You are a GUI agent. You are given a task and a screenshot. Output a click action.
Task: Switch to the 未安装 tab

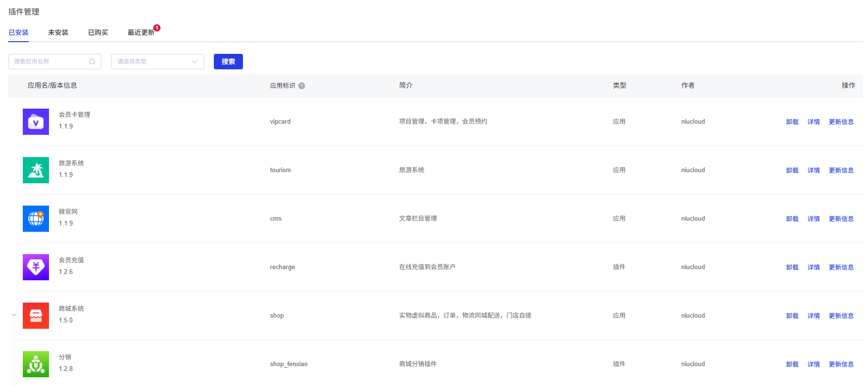pos(58,32)
